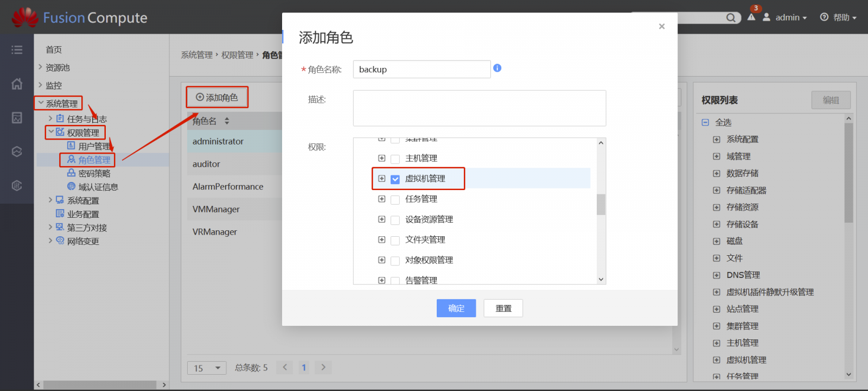Click the 重置 reset button
Screen dimensions: 868x391
(x=503, y=308)
